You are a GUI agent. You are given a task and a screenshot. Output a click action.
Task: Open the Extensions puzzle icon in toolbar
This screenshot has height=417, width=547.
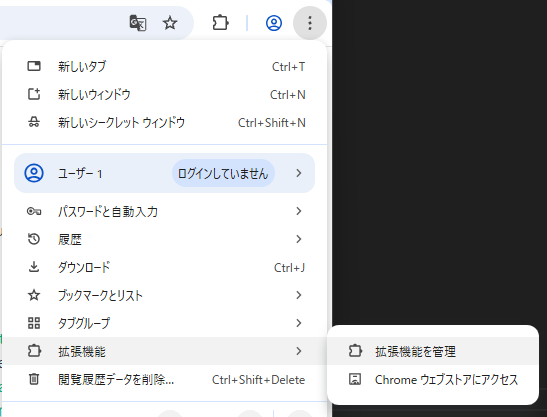click(x=220, y=23)
